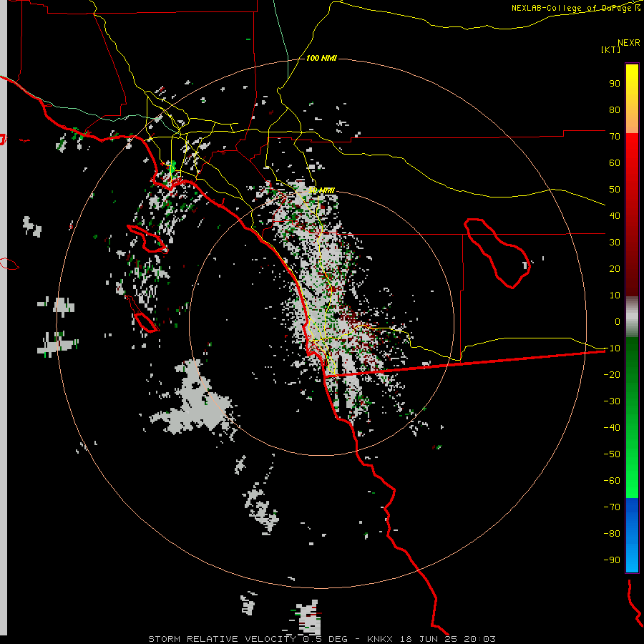Click the 18 JUN 25 date in the caption
The width and height of the screenshot is (644, 644).
pyautogui.click(x=429, y=639)
